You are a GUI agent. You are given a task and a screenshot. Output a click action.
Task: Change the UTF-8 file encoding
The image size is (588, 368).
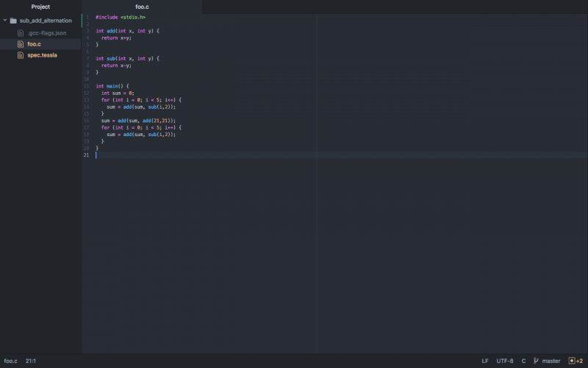[x=505, y=361]
